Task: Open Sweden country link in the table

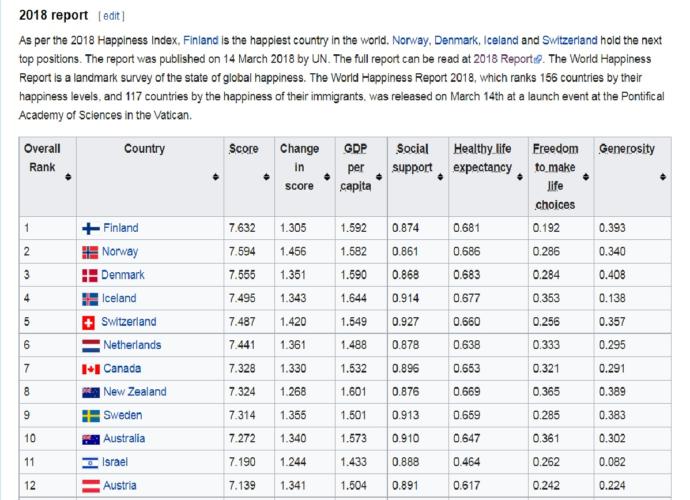Action: pos(122,415)
